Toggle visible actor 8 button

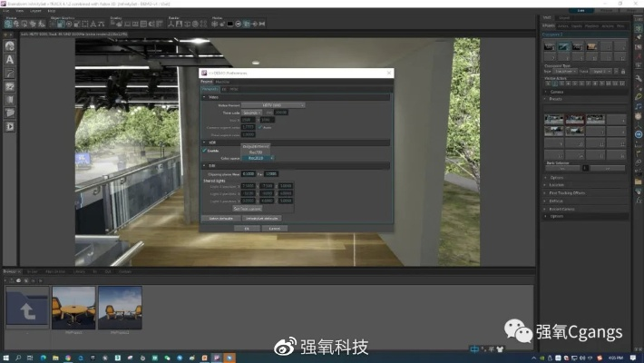coord(595,83)
